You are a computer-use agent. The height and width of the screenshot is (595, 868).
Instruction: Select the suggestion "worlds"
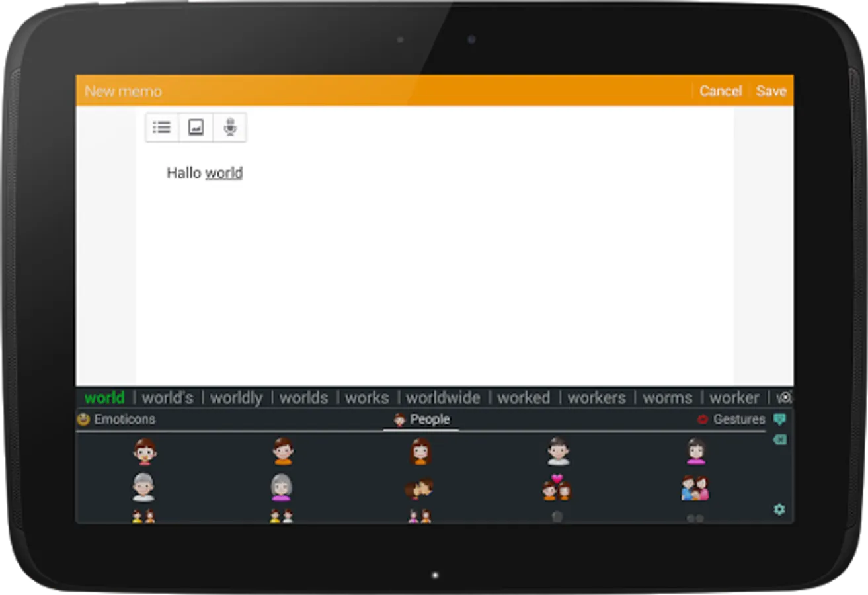point(303,397)
